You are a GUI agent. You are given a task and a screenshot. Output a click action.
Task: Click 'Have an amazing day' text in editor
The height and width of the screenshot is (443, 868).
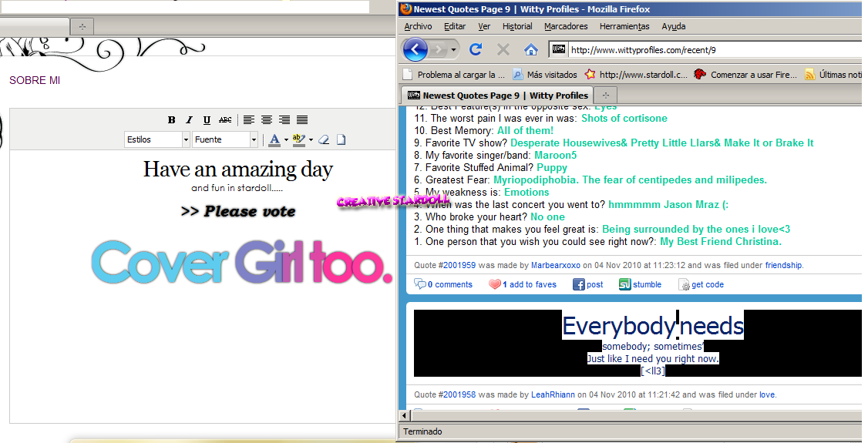(238, 169)
